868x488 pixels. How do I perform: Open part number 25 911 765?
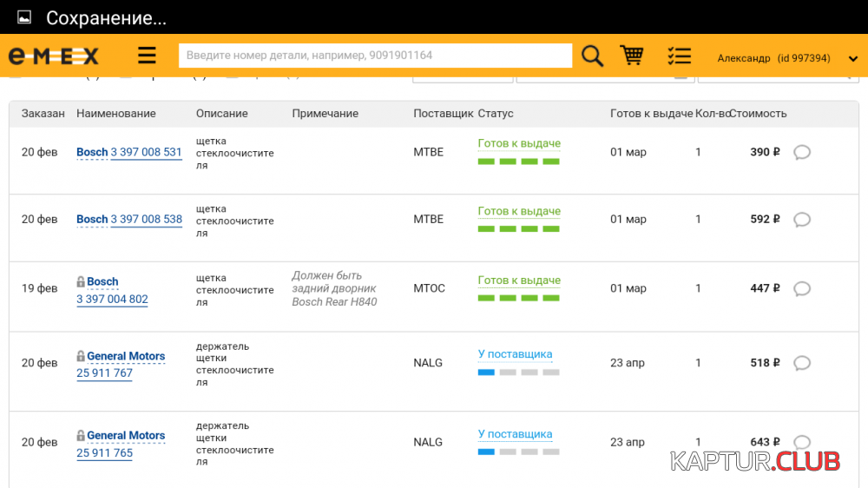(105, 453)
